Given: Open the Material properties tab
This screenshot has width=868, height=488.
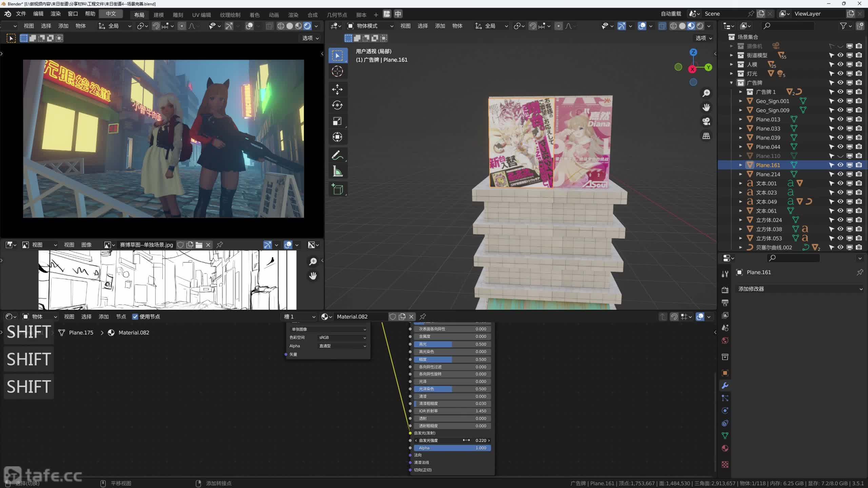Looking at the screenshot, I should 725,448.
